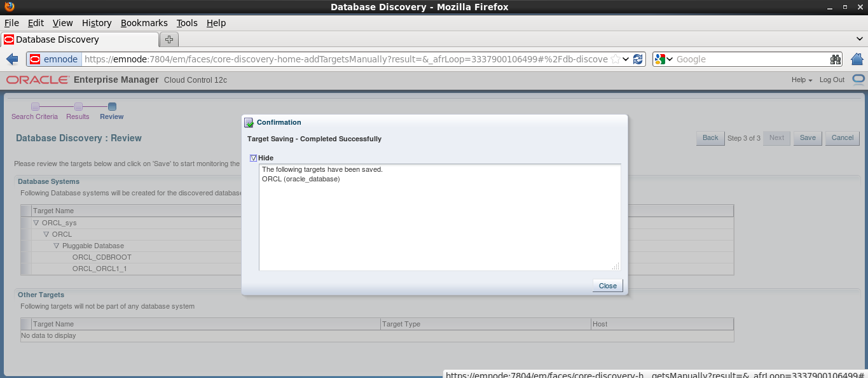The image size is (868, 378).
Task: Open the File menu
Action: coord(11,23)
